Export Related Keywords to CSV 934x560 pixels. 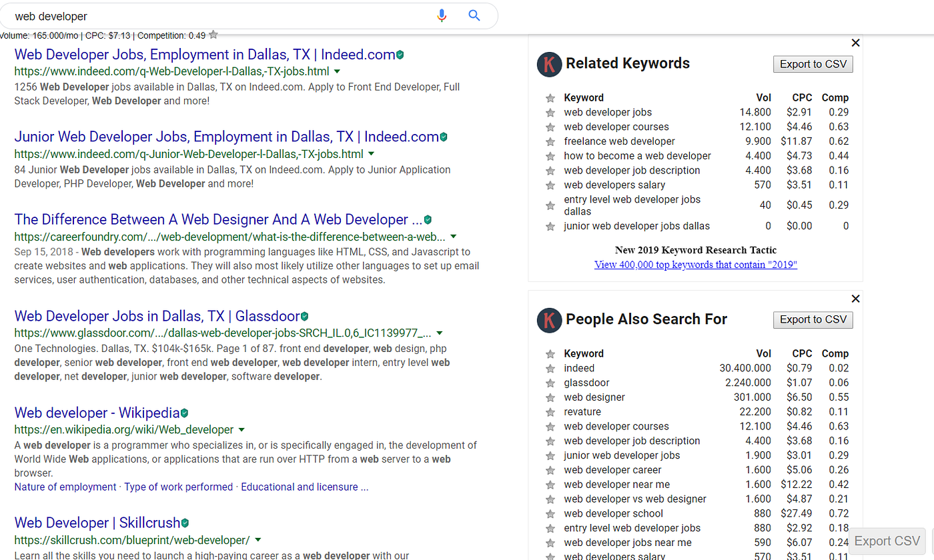tap(813, 64)
